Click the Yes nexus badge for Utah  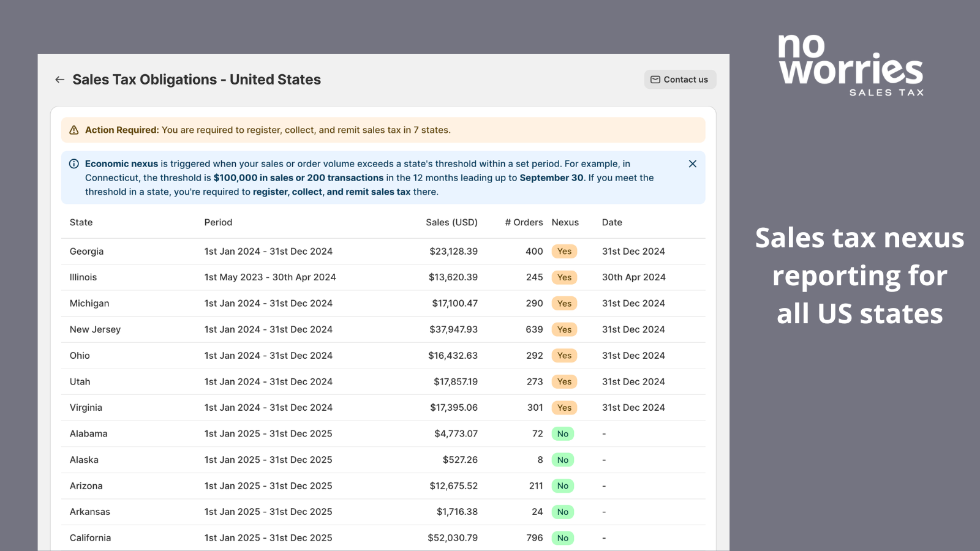(x=564, y=381)
